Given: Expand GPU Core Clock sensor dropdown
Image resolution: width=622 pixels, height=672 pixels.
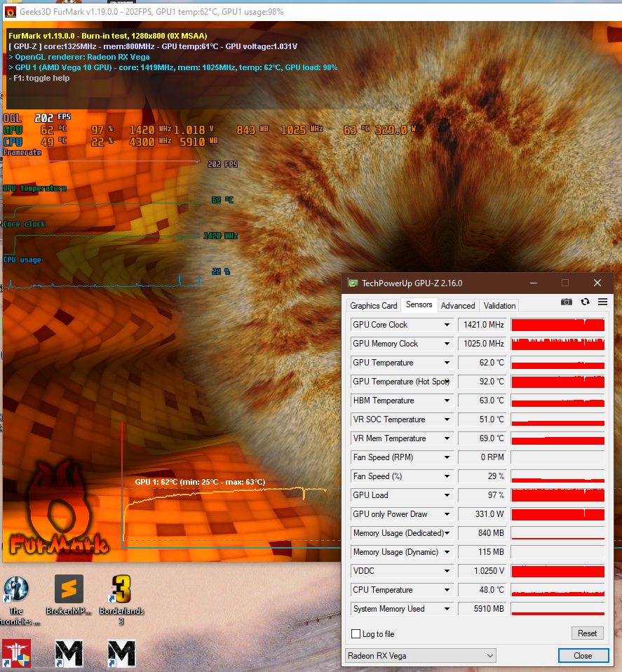Looking at the screenshot, I should (447, 325).
